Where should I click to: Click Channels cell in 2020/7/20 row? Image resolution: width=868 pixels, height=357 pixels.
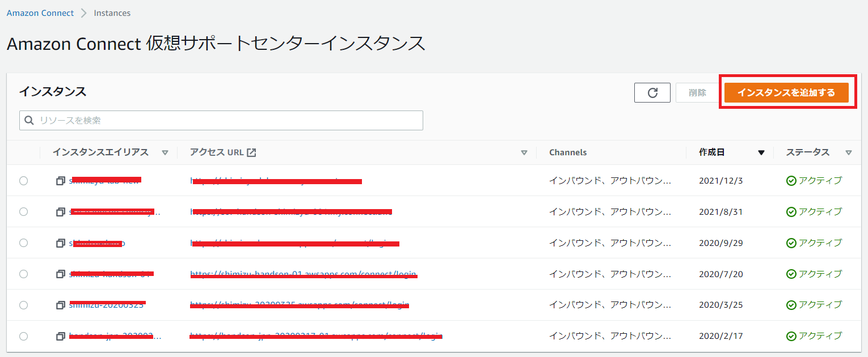[x=610, y=274]
